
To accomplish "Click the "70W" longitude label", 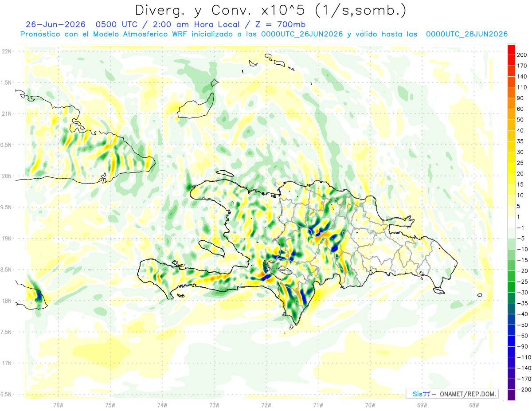I will tap(370, 404).
